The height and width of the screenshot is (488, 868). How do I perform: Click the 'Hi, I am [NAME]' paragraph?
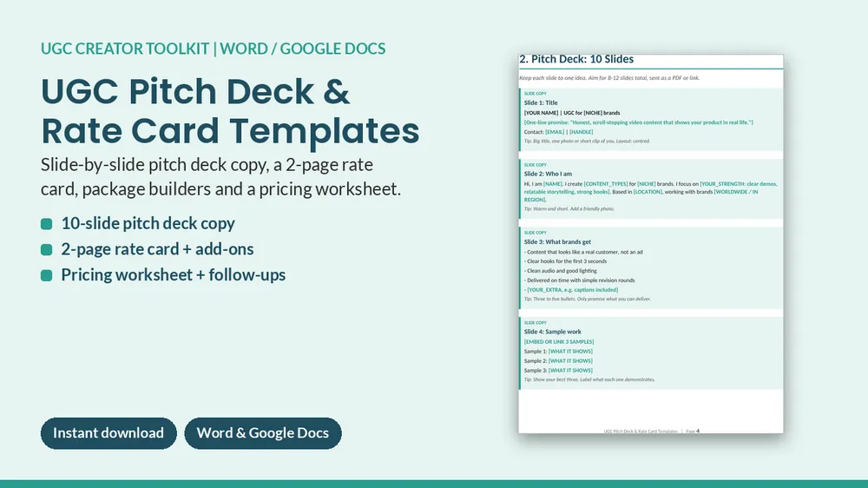[651, 192]
